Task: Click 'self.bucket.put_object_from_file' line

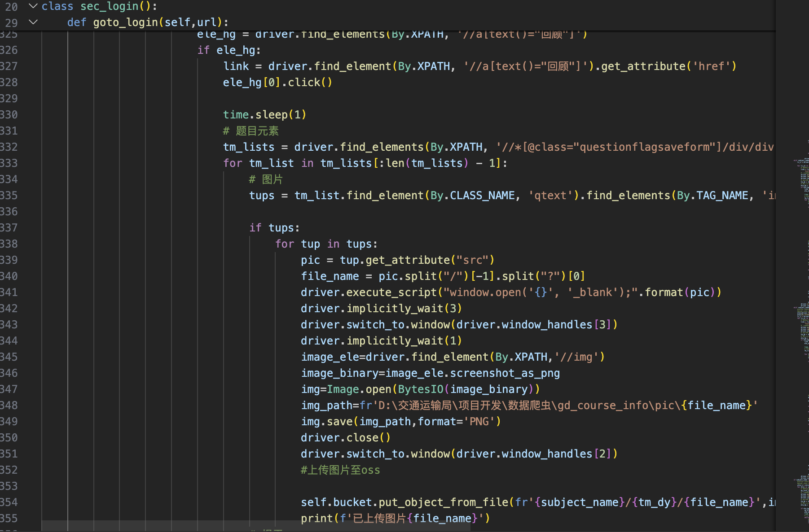Action: pyautogui.click(x=538, y=502)
